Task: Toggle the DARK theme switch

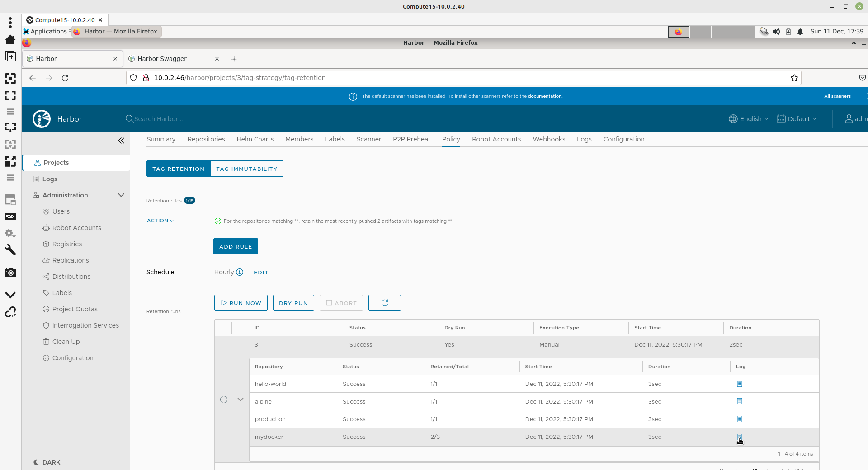Action: (x=47, y=462)
